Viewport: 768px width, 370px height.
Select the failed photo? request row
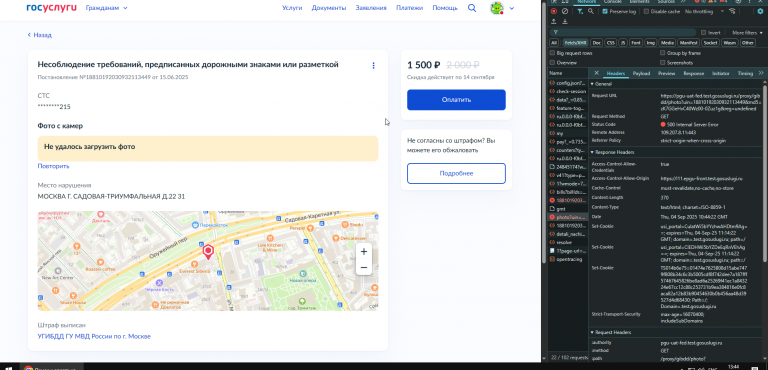568,217
